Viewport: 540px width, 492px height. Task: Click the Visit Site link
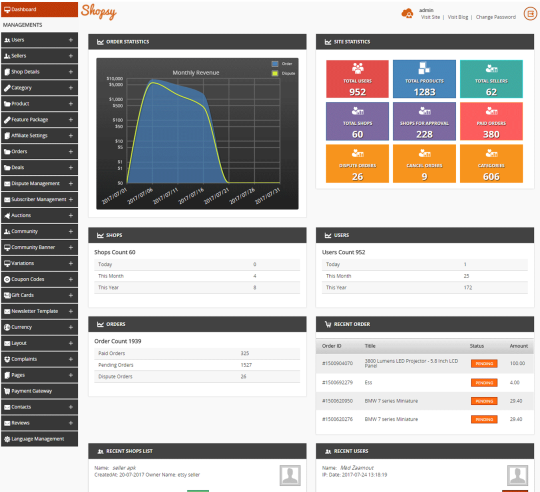pos(430,17)
